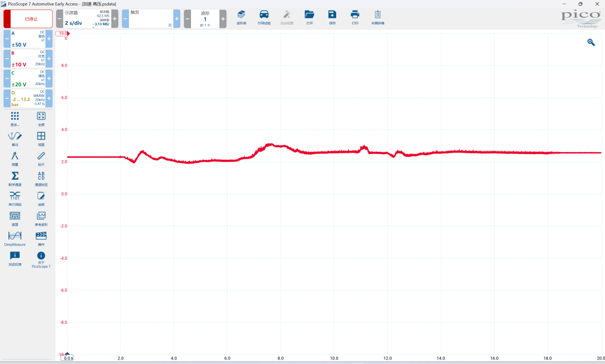Open the Rulers (标尺) tool
Viewport: 605px width, 364px height.
pos(41,159)
